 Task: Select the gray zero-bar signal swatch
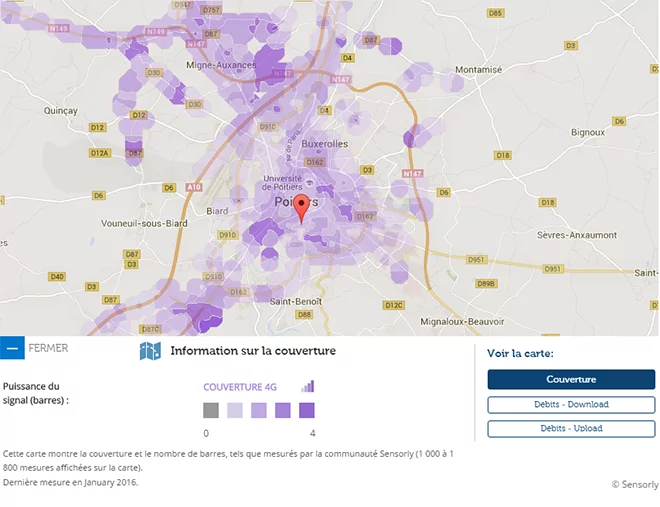coord(210,410)
